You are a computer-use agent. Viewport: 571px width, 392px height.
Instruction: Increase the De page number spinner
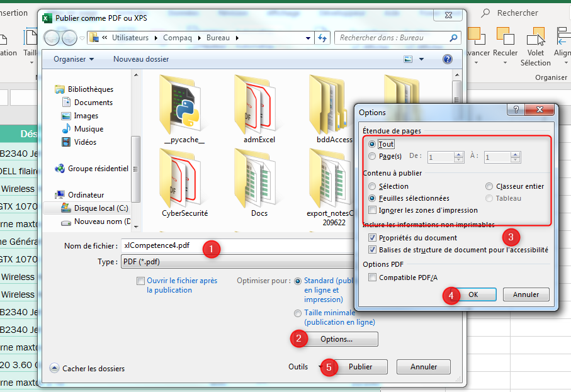[x=458, y=154]
